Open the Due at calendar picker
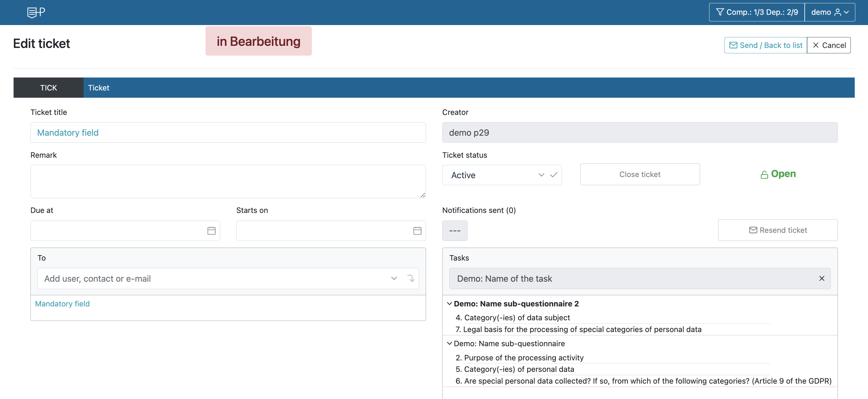The height and width of the screenshot is (399, 868). click(x=211, y=231)
